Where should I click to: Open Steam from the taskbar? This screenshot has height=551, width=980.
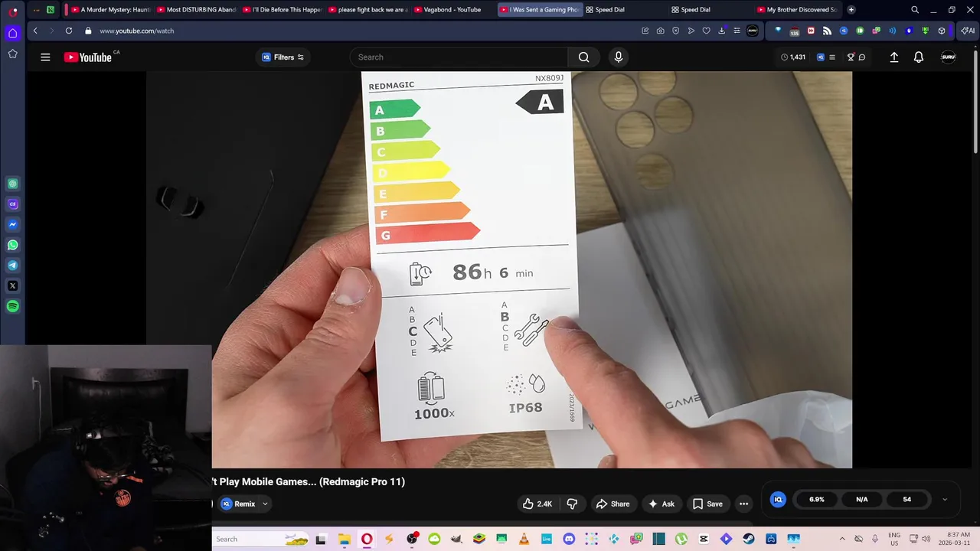click(749, 539)
